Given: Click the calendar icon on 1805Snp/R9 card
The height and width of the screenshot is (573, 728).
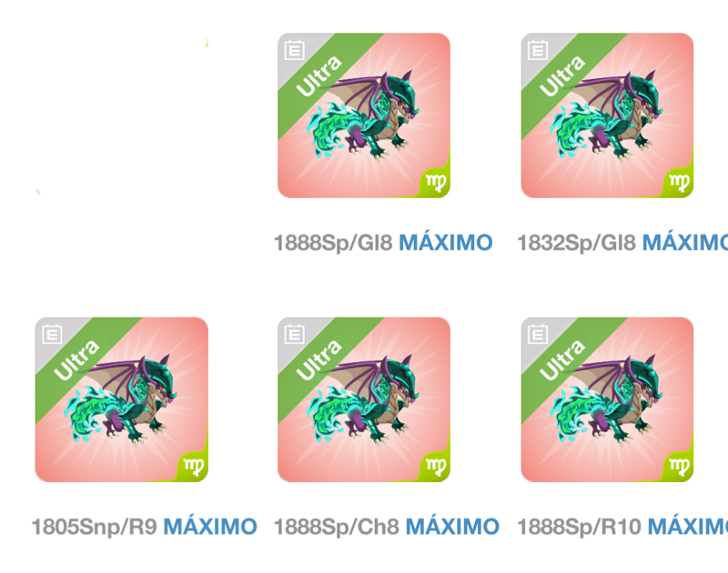Looking at the screenshot, I should pos(52,334).
